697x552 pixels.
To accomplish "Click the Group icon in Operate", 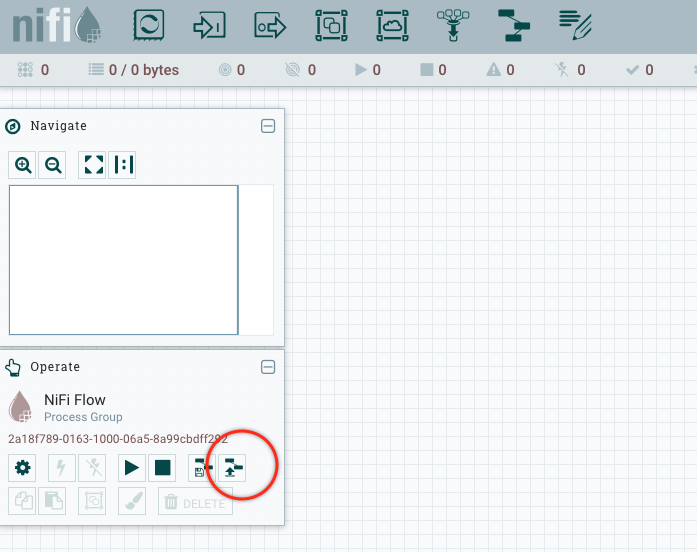I will coord(92,501).
